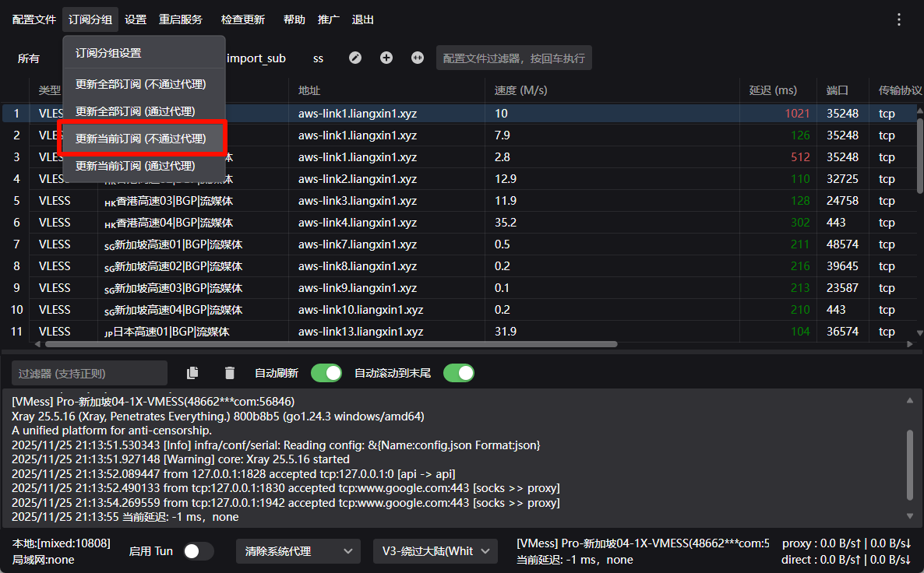924x573 pixels.
Task: Click the plus add subscription group icon
Action: [x=386, y=58]
